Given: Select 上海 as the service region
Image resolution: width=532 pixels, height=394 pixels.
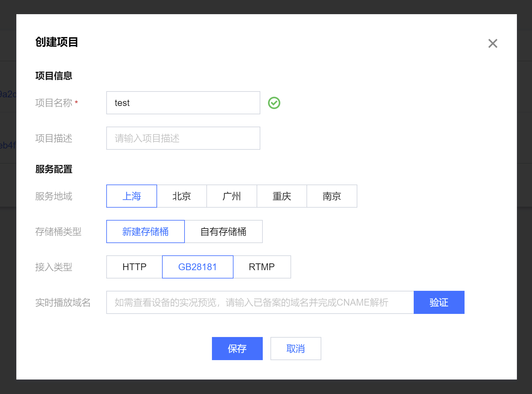Looking at the screenshot, I should coord(132,196).
